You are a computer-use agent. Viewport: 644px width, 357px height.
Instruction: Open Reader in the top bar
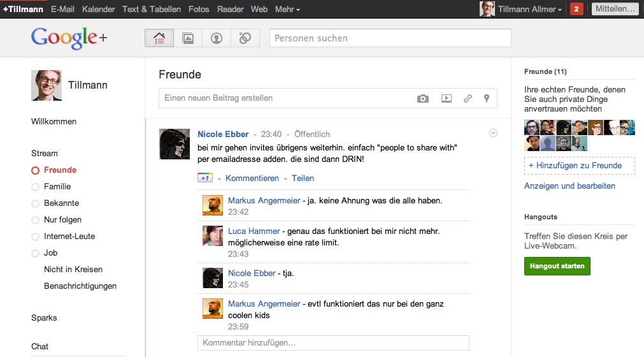(x=230, y=9)
